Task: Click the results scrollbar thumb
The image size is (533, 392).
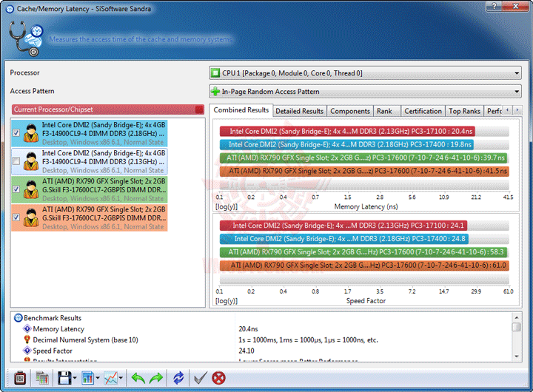Action: [517, 327]
